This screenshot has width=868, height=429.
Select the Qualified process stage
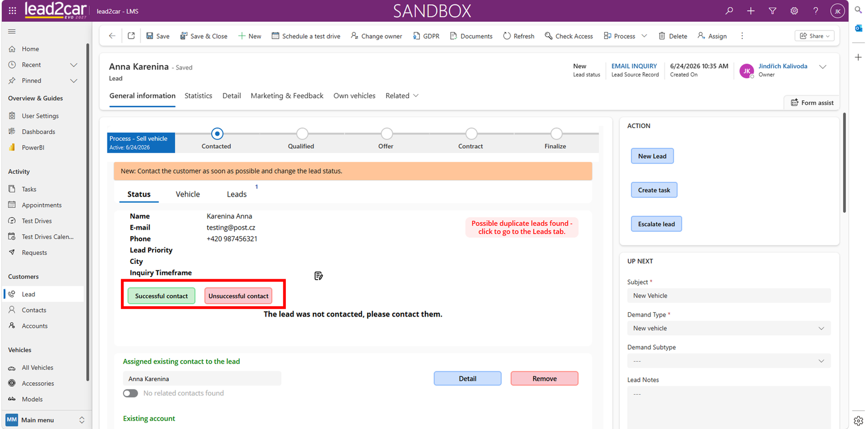pos(302,134)
